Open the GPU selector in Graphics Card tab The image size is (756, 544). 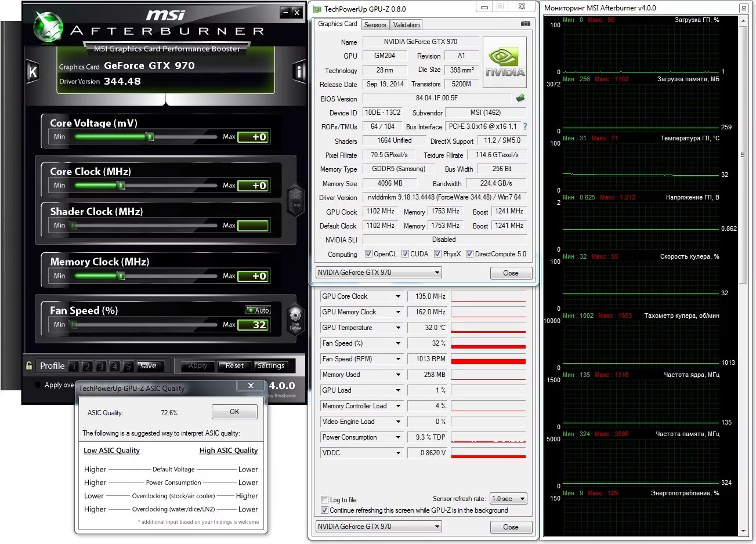[x=379, y=273]
